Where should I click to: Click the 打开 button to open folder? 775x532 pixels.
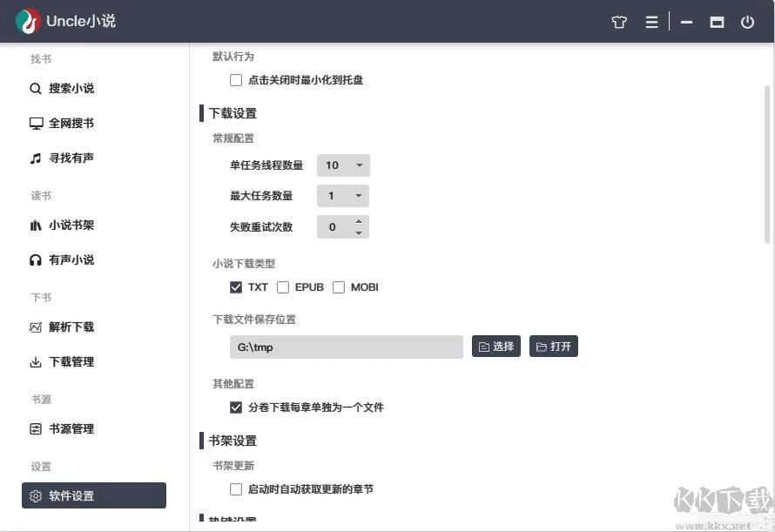[x=553, y=346]
